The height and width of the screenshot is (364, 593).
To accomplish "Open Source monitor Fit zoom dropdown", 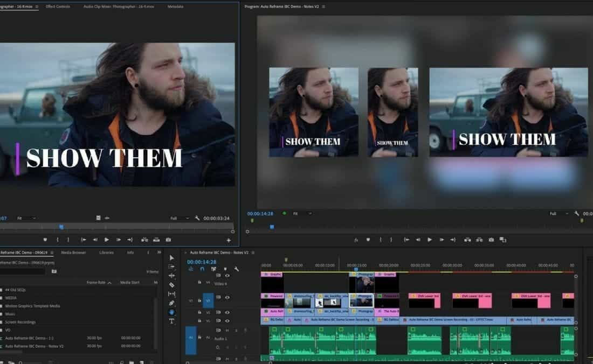I will (26, 218).
